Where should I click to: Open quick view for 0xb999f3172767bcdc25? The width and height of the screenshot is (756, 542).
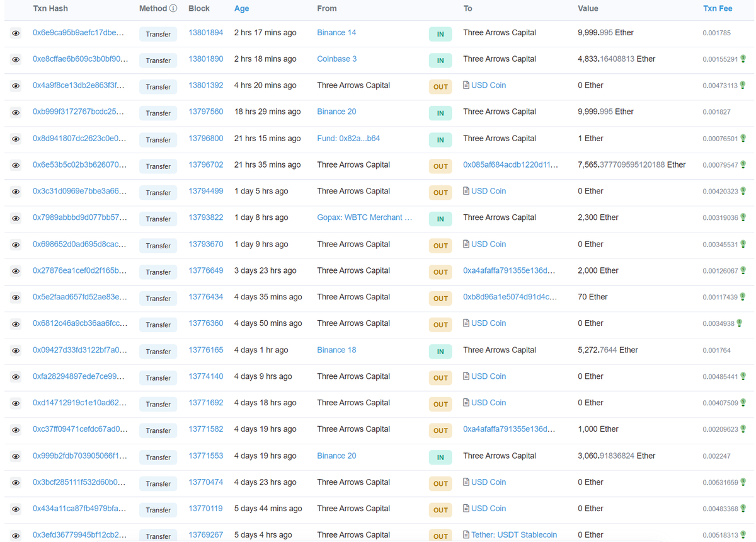(x=16, y=113)
